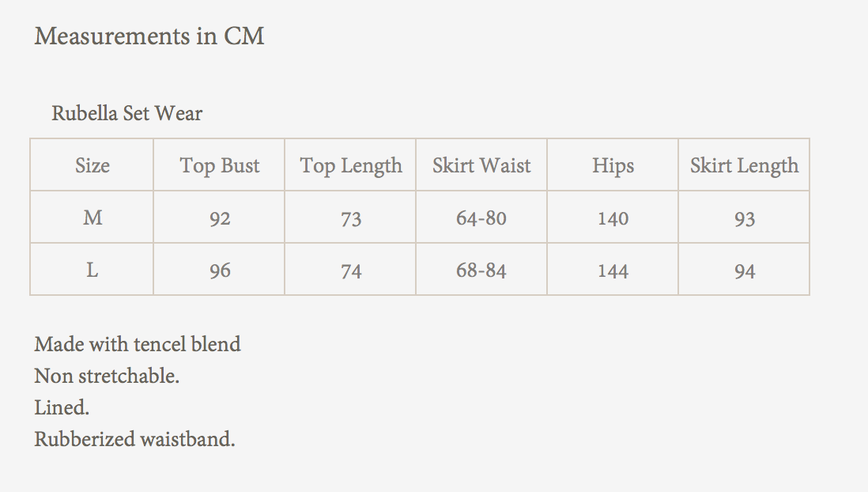The width and height of the screenshot is (868, 492).
Task: Click the Top Bust value 92
Action: [220, 218]
